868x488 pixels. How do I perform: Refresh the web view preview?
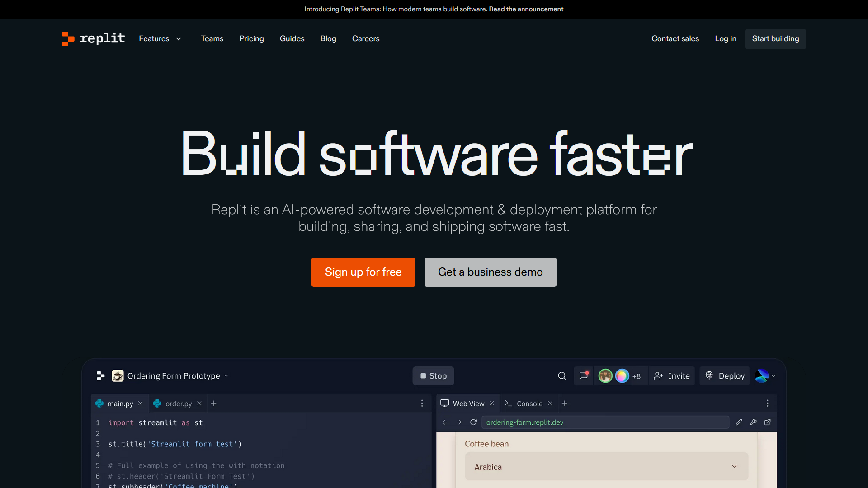pos(473,422)
